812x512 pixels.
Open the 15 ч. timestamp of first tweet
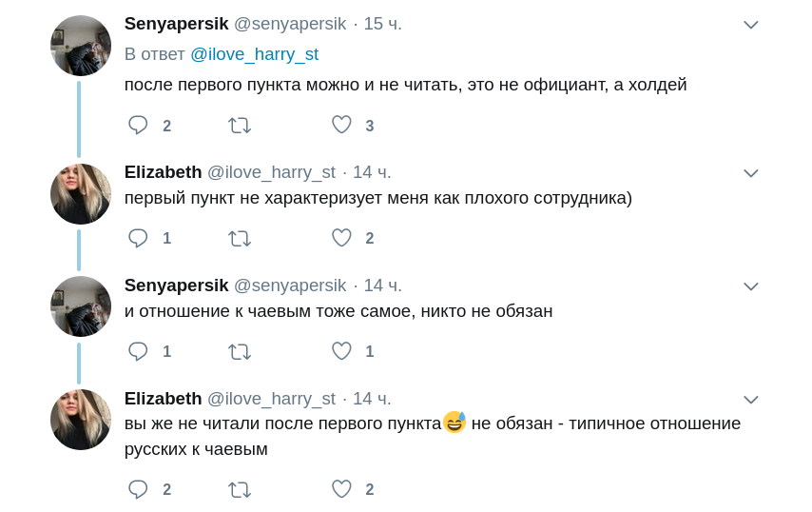click(x=382, y=24)
